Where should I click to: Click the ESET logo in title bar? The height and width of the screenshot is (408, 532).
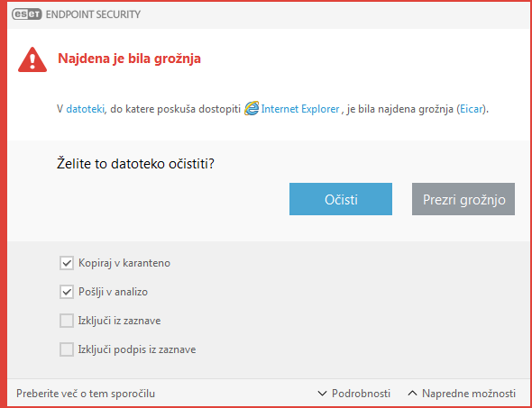coord(27,14)
